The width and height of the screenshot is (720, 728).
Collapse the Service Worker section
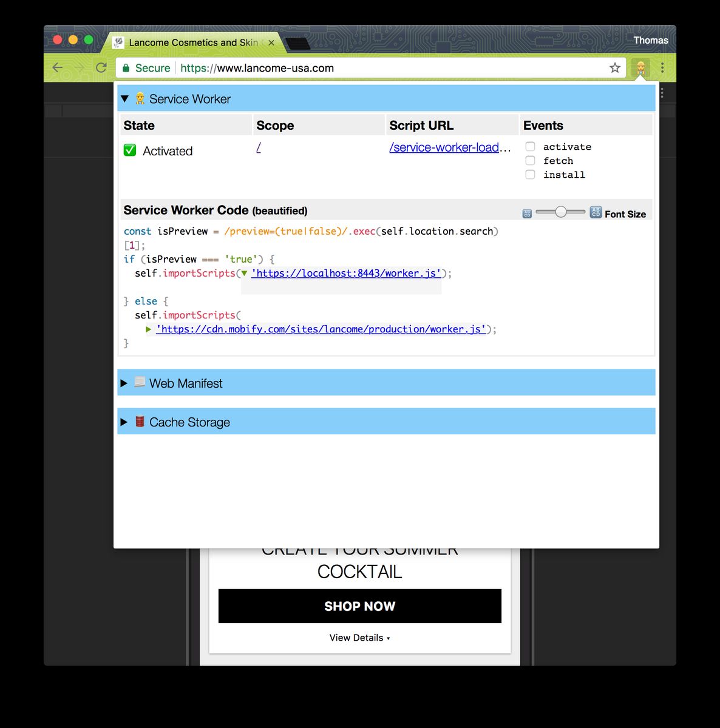click(x=125, y=99)
